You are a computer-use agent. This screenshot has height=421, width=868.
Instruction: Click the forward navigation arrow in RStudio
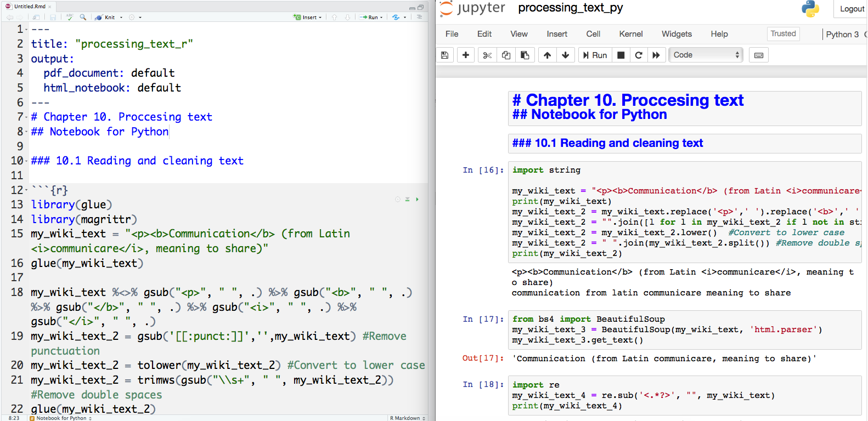[x=20, y=18]
